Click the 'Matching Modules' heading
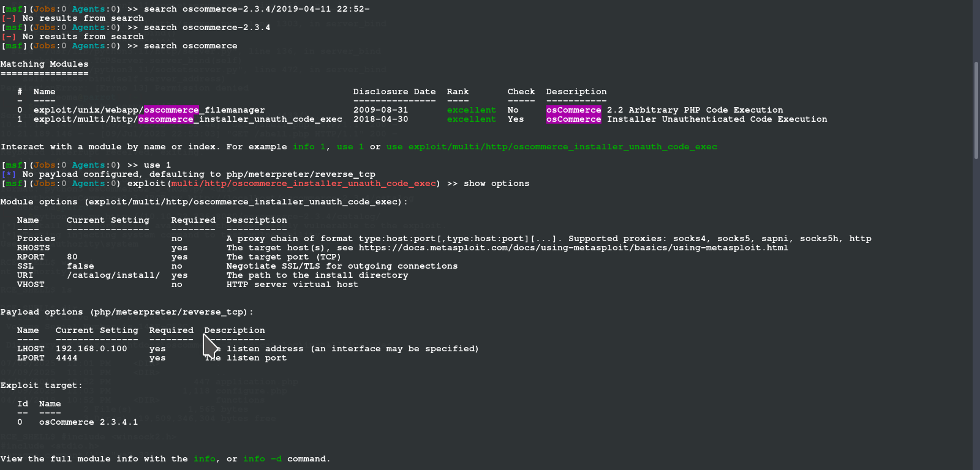 [x=45, y=64]
